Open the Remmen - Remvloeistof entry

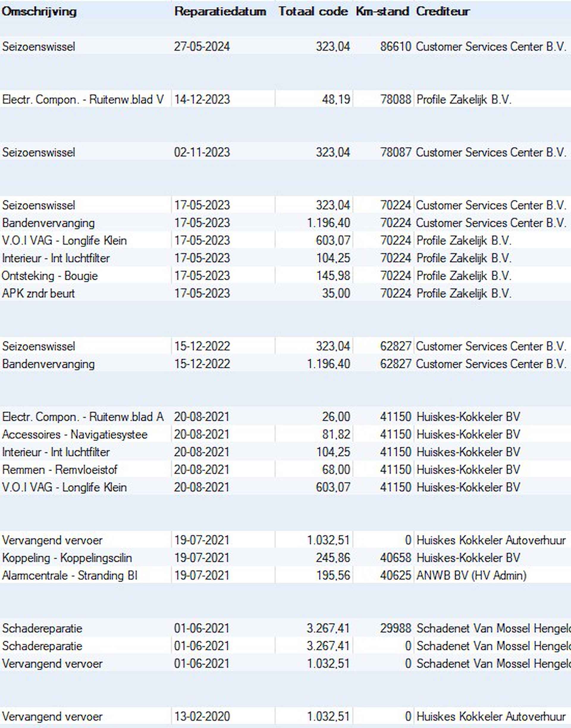[x=59, y=470]
